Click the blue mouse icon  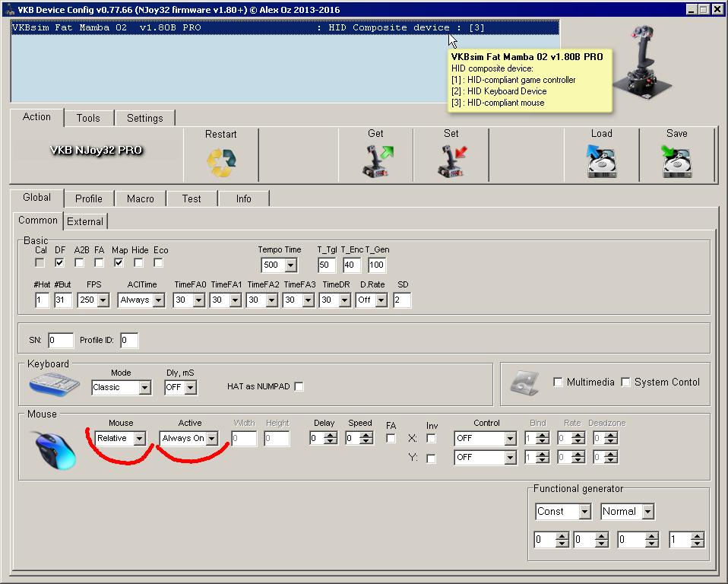pos(55,450)
